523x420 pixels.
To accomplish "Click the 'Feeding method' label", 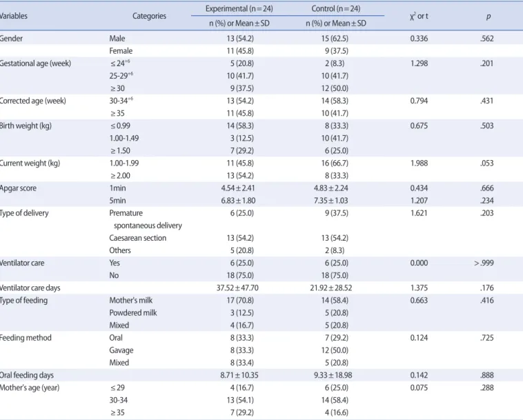I will pos(26,338).
